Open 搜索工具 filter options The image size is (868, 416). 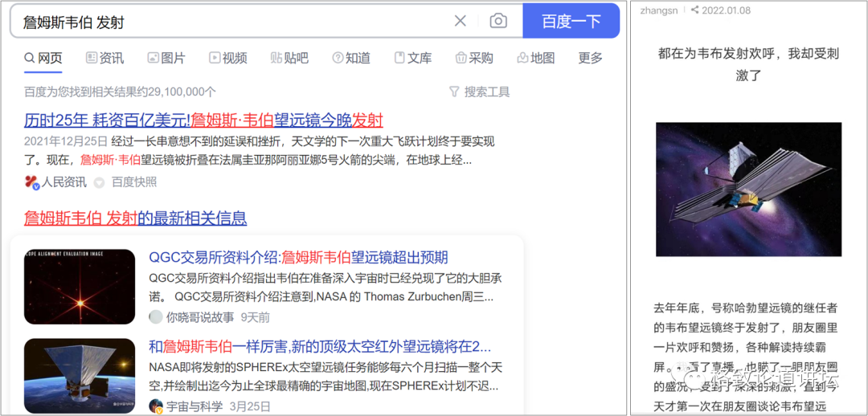[479, 92]
